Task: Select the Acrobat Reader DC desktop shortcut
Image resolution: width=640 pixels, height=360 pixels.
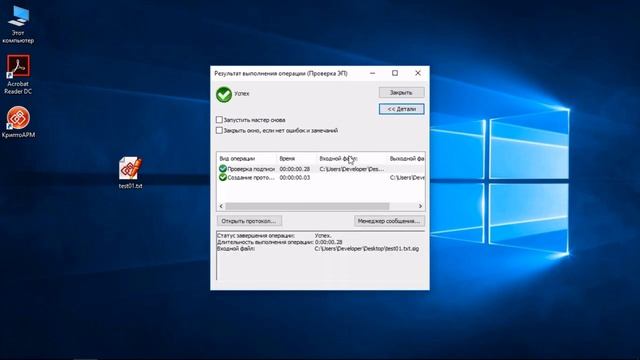Action: pos(18,75)
